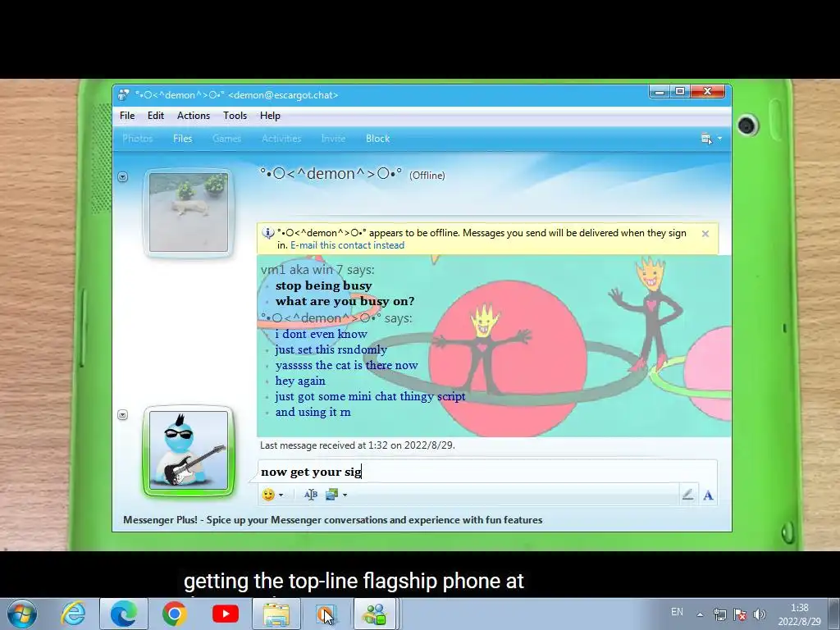Click the info icon in offline notice

click(267, 233)
